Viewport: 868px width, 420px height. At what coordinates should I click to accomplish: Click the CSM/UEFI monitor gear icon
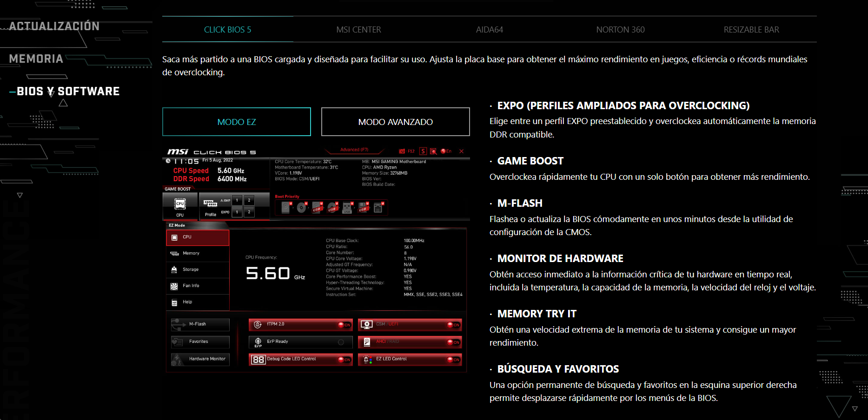coord(366,324)
